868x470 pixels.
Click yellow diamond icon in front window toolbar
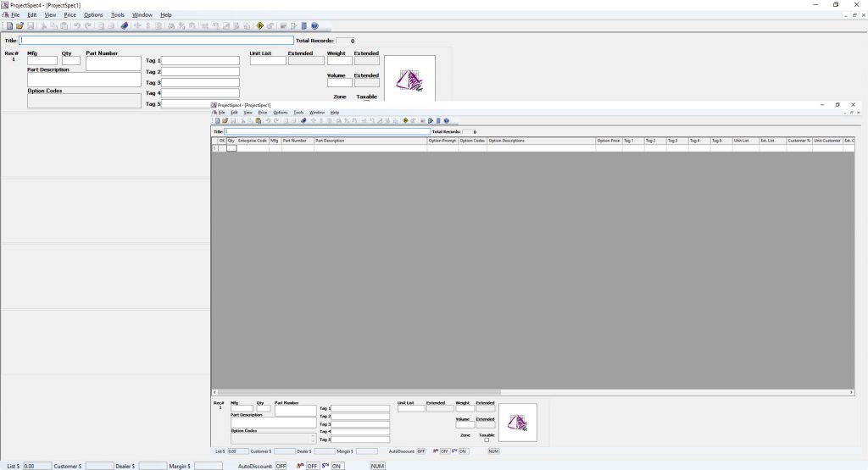click(x=404, y=120)
